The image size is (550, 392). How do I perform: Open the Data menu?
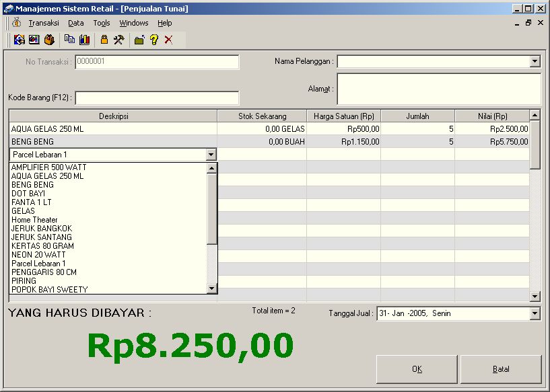click(x=76, y=23)
